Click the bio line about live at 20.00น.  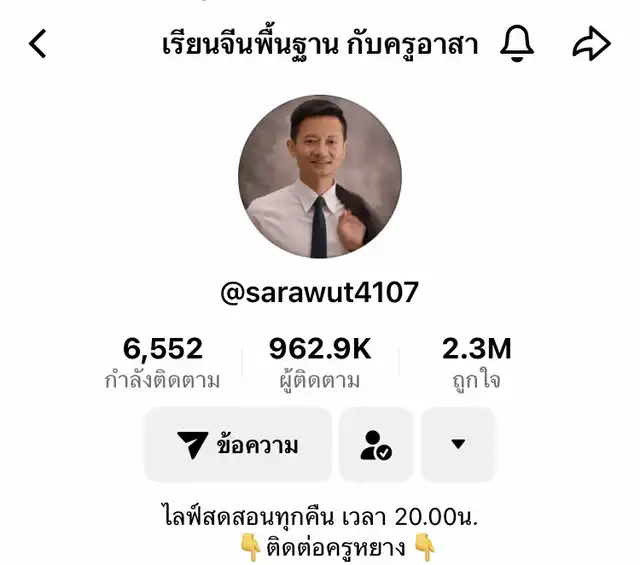pyautogui.click(x=320, y=516)
